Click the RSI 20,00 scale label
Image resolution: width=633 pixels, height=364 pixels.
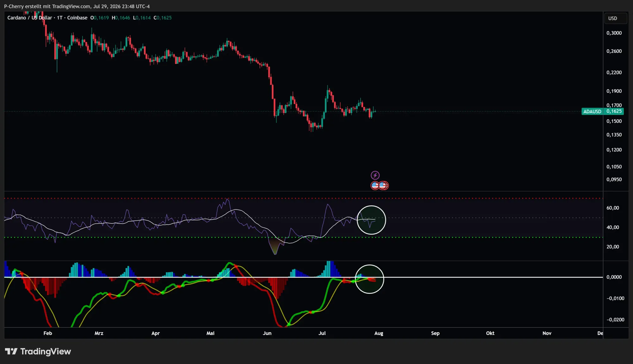tap(613, 247)
